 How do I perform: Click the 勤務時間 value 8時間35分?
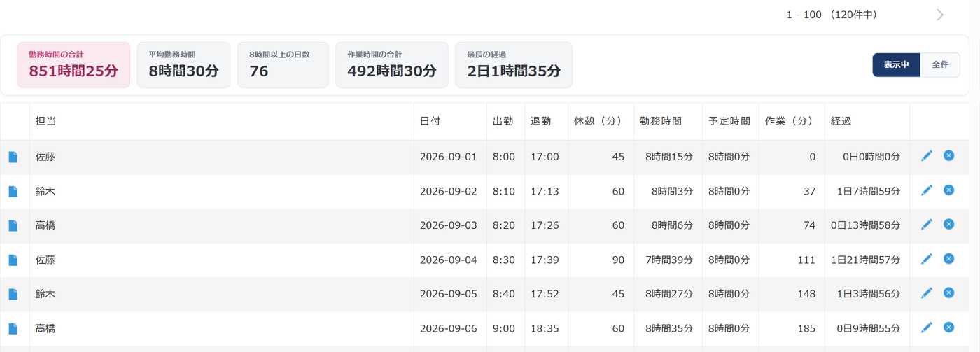click(669, 328)
